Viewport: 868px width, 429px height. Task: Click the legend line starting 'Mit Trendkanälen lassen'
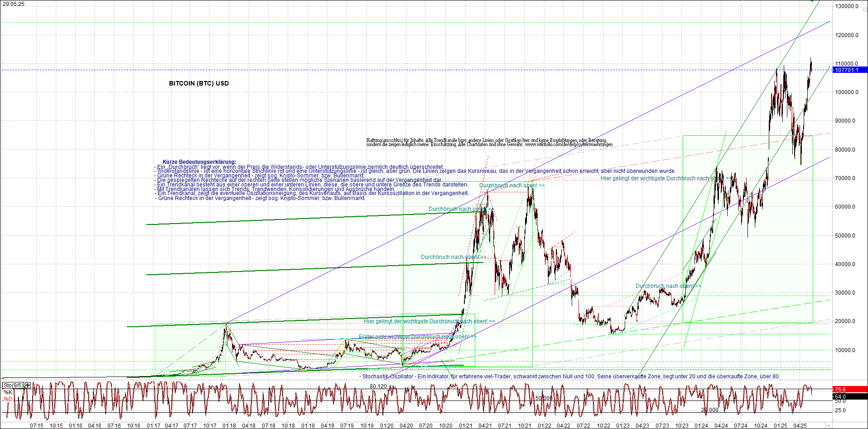tap(275, 189)
